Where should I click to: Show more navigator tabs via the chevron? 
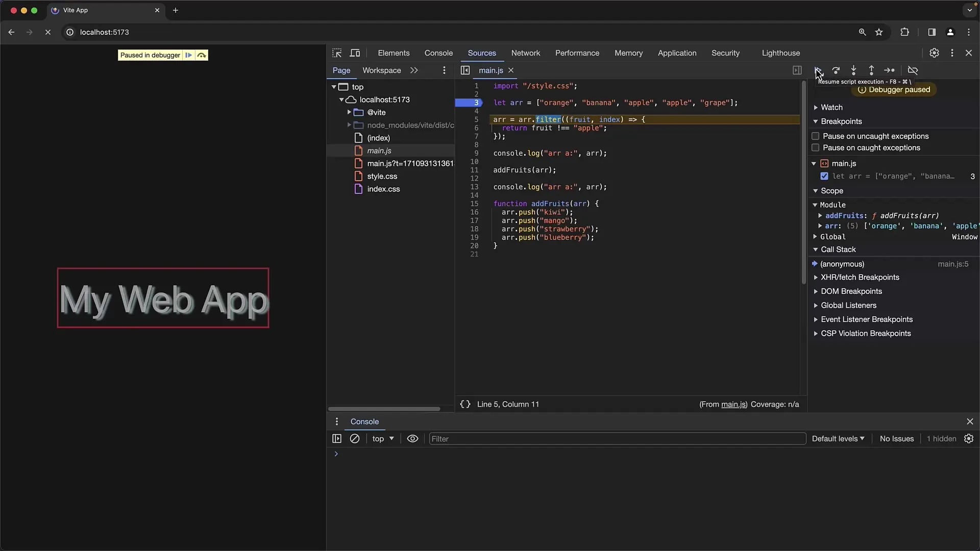pyautogui.click(x=414, y=70)
